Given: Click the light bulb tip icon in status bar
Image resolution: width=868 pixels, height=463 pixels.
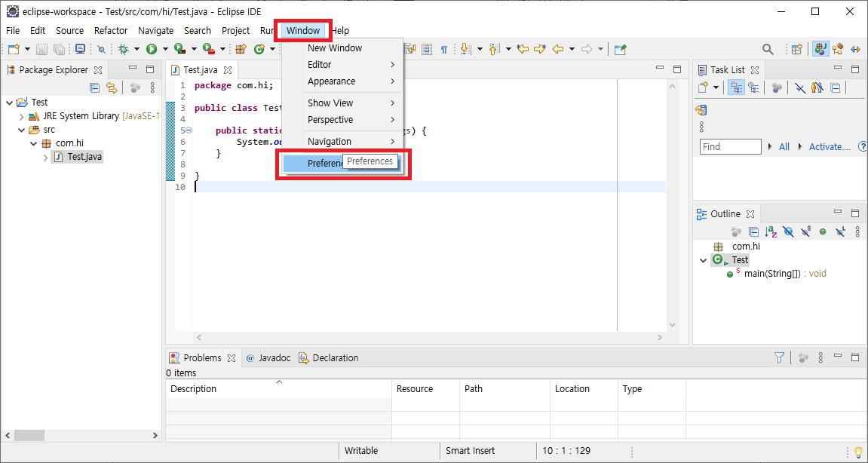Looking at the screenshot, I should coord(859,452).
